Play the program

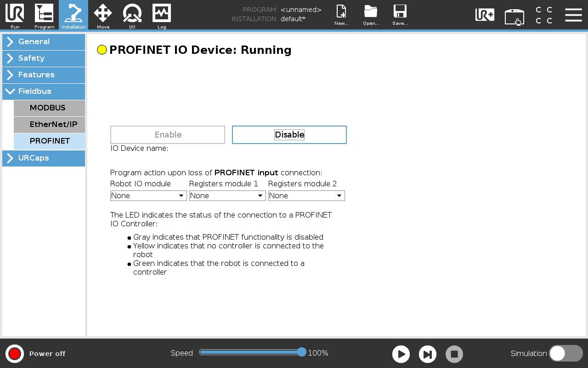click(x=401, y=354)
